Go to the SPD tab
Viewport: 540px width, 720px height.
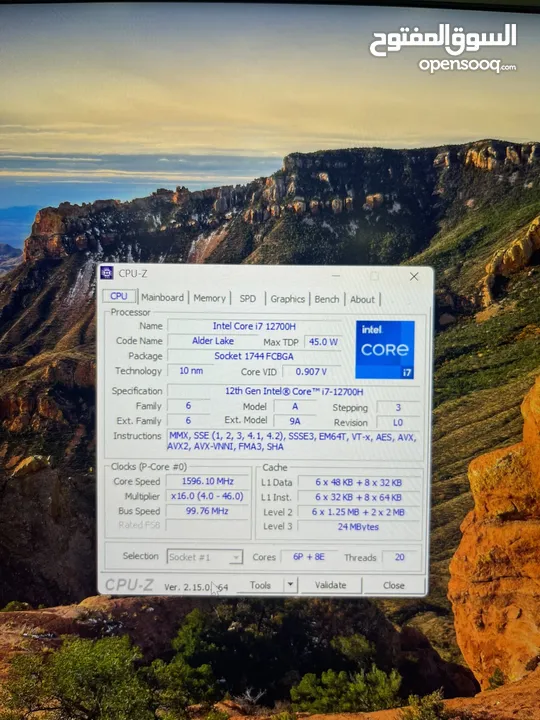(x=248, y=298)
